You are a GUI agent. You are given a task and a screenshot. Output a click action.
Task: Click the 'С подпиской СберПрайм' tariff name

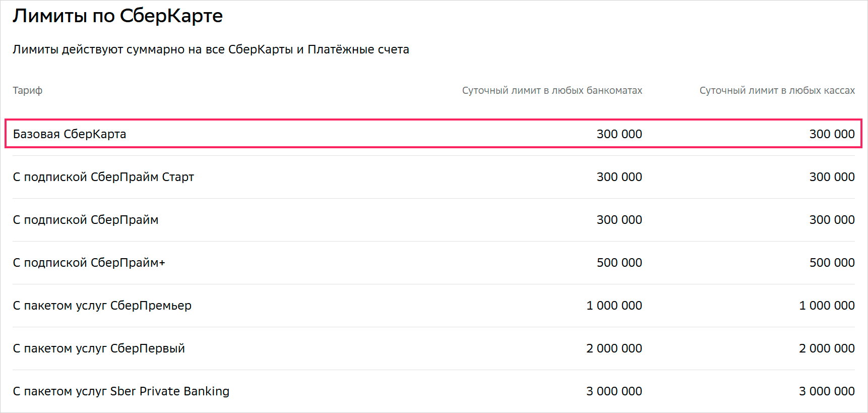click(86, 220)
